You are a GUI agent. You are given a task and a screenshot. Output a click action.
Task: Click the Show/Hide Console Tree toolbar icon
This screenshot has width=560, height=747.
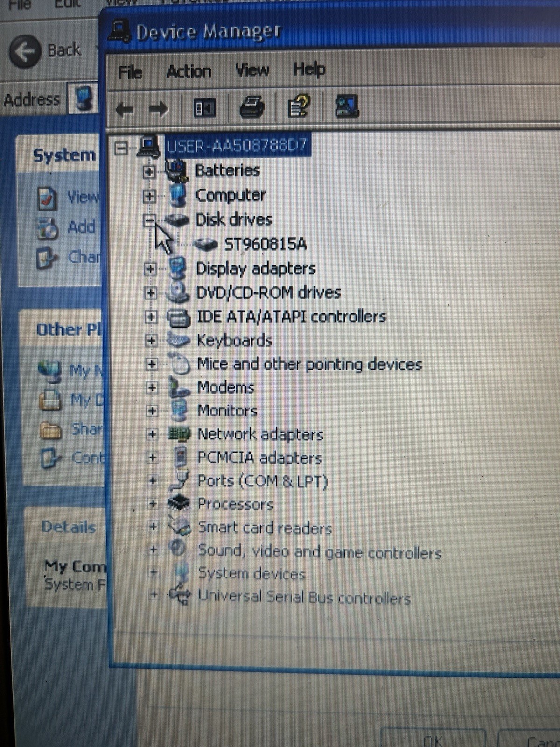click(204, 108)
